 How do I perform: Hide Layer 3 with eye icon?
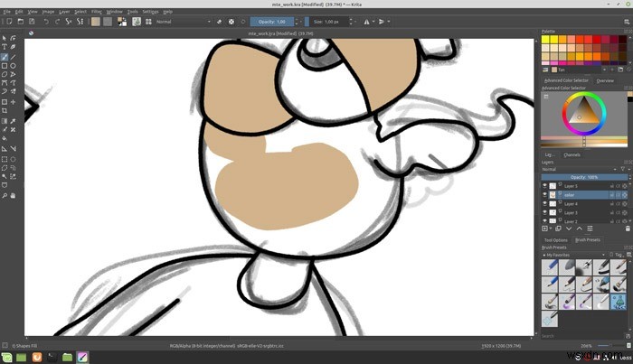point(544,212)
